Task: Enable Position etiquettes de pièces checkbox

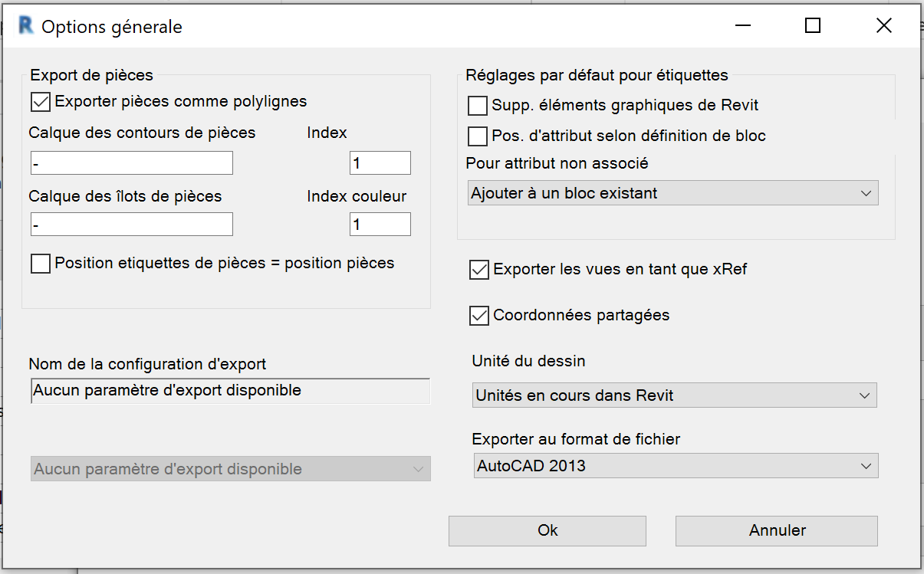Action: point(41,264)
